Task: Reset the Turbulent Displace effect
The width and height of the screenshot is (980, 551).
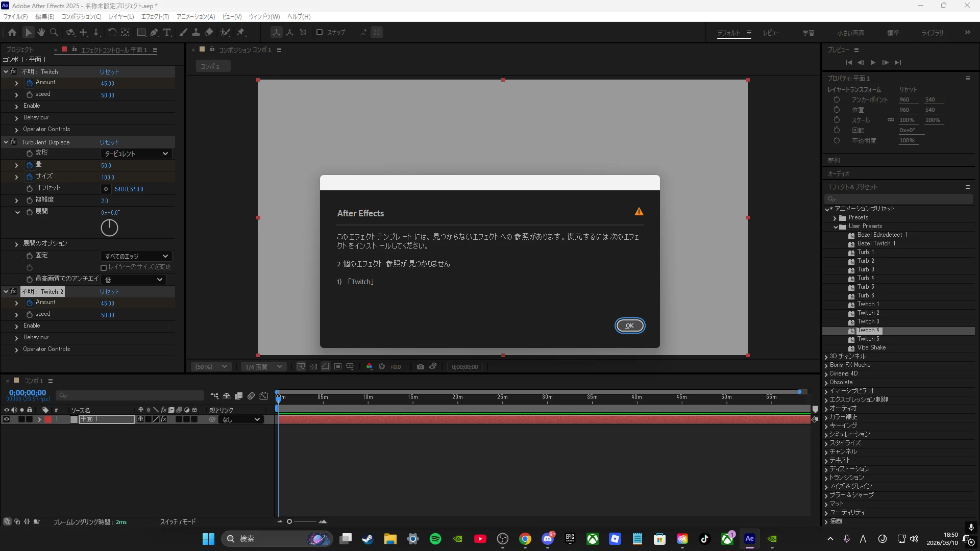Action: [x=109, y=142]
